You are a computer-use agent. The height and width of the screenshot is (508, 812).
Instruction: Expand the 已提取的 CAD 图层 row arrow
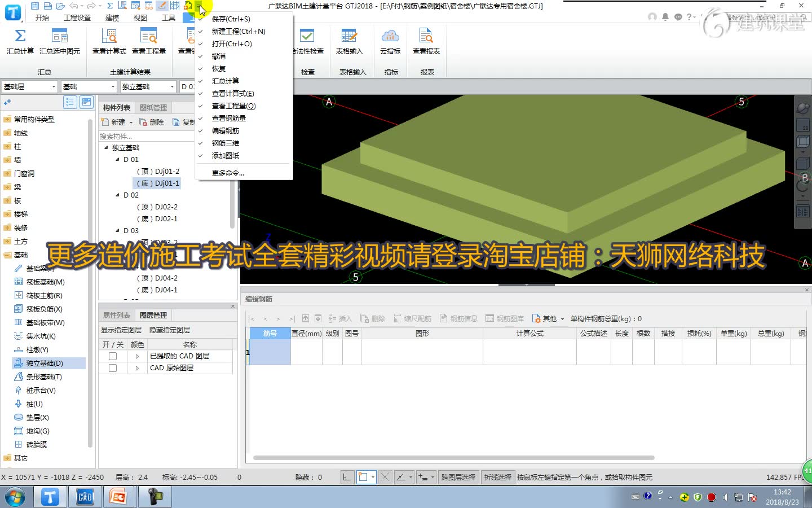click(x=136, y=356)
